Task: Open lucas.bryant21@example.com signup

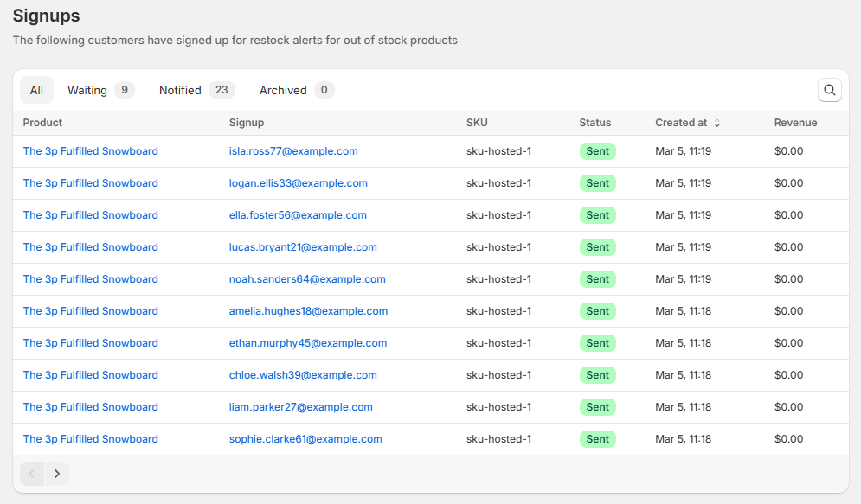Action: tap(303, 247)
